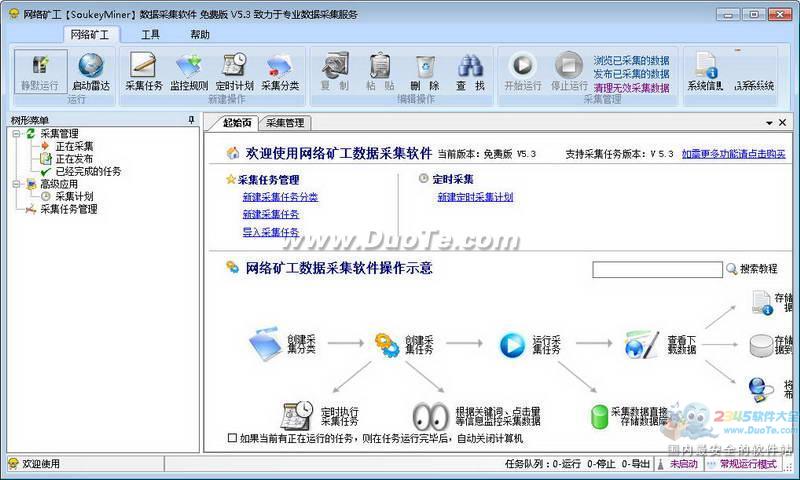Click the 查看下载数据 globe icon
Viewport: 800px width, 480px height.
[641, 344]
